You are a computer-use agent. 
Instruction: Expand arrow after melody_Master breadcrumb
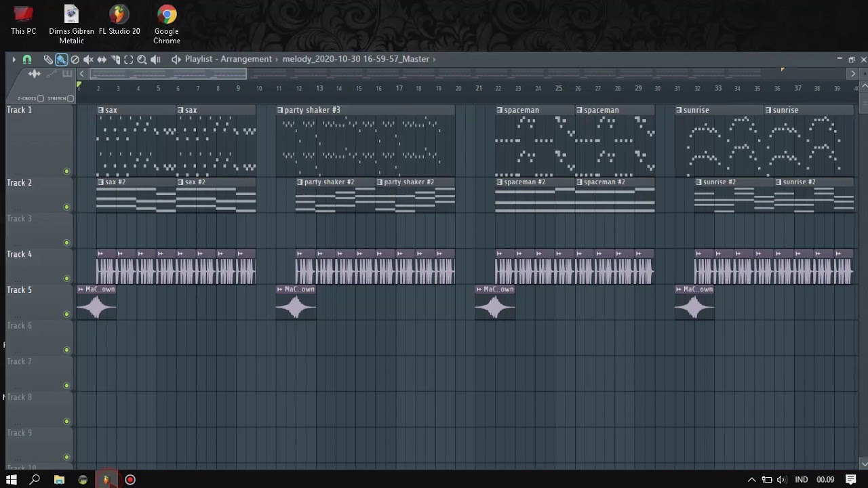pyautogui.click(x=434, y=59)
